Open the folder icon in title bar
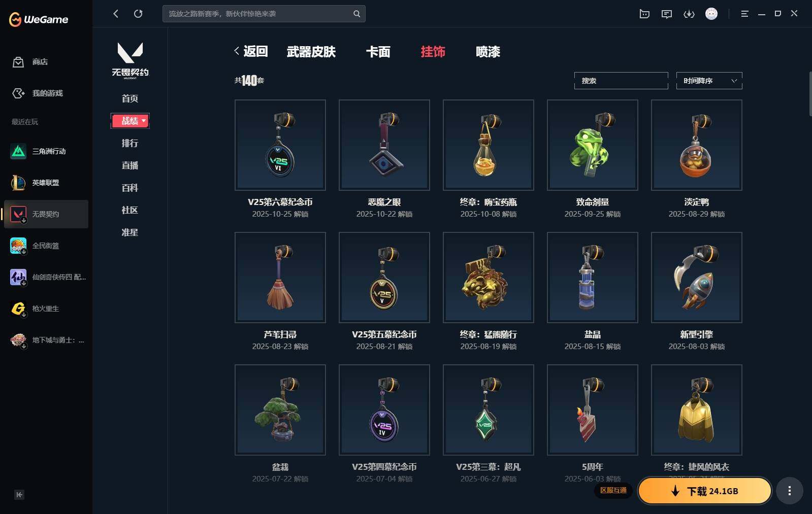This screenshot has height=514, width=812. [644, 14]
